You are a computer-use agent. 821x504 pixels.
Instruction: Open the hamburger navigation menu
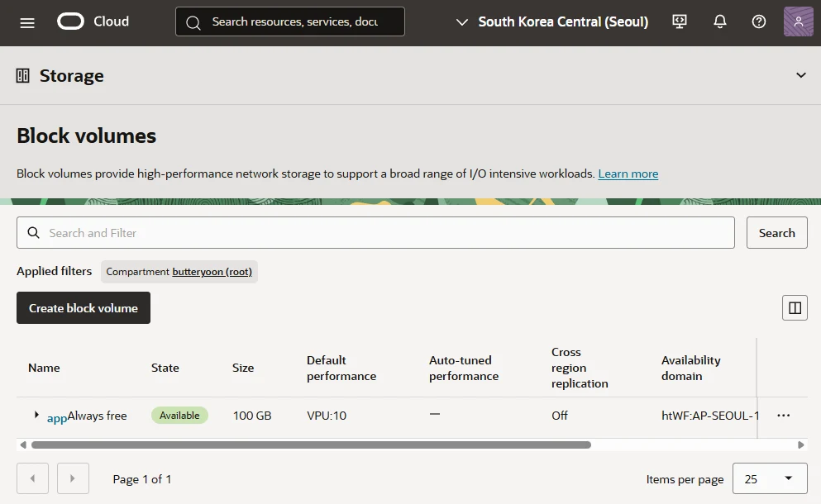point(27,22)
